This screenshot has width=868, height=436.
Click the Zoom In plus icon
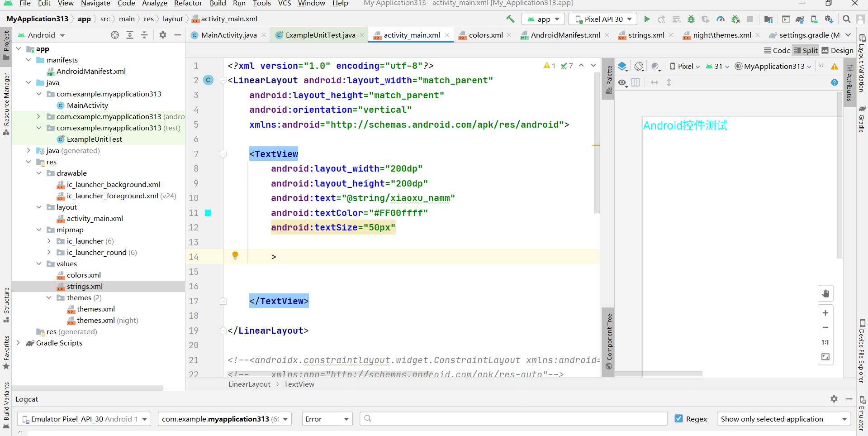(825, 313)
